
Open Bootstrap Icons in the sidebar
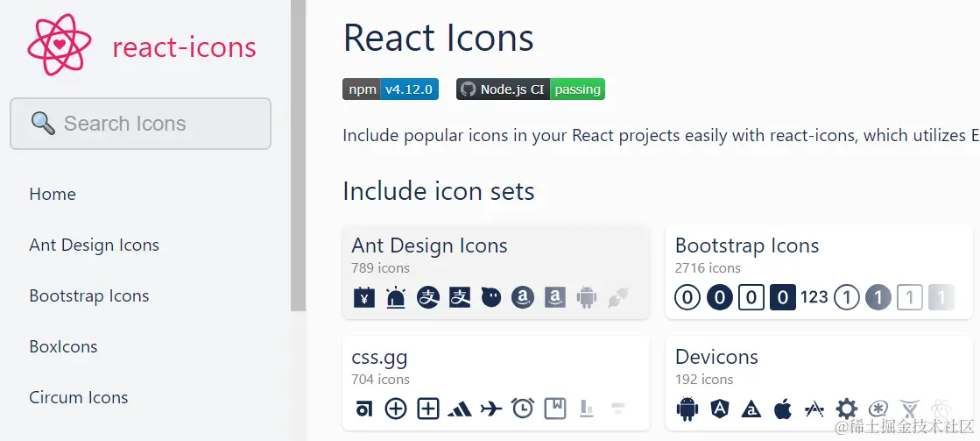(89, 295)
